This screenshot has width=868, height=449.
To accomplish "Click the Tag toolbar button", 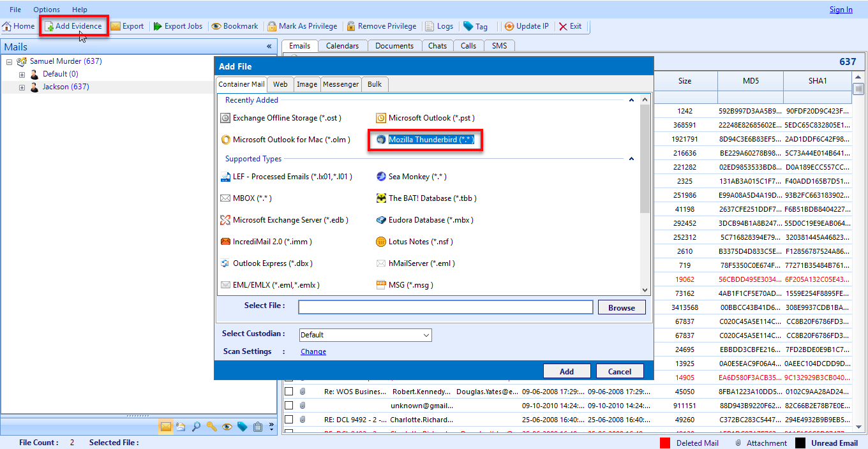I will point(475,26).
